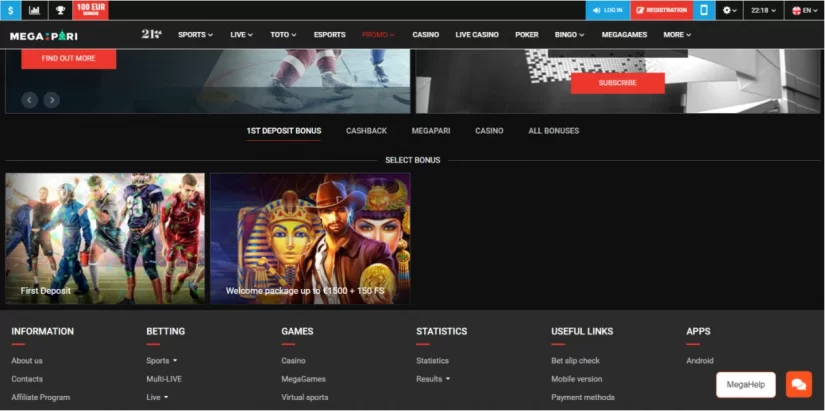Viewport: 825px width, 411px height.
Task: Open the mobile phone app icon
Action: (x=704, y=10)
